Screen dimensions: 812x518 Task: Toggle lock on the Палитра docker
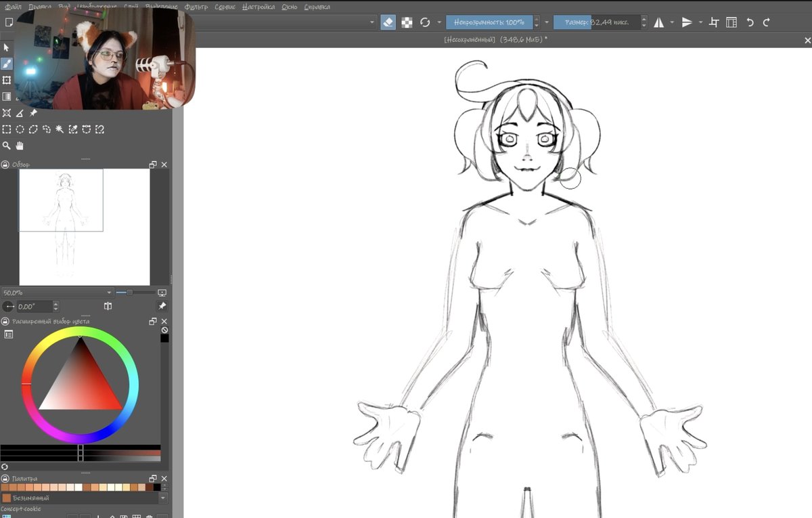coord(5,479)
